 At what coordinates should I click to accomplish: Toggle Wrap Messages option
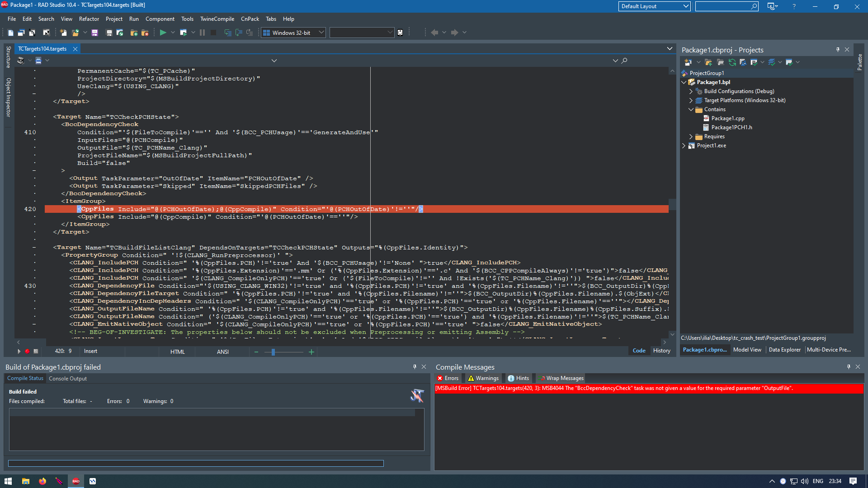coord(561,378)
